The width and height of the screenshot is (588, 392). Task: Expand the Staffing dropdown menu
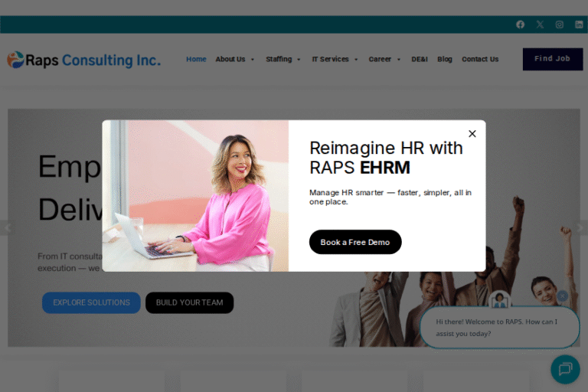[283, 60]
